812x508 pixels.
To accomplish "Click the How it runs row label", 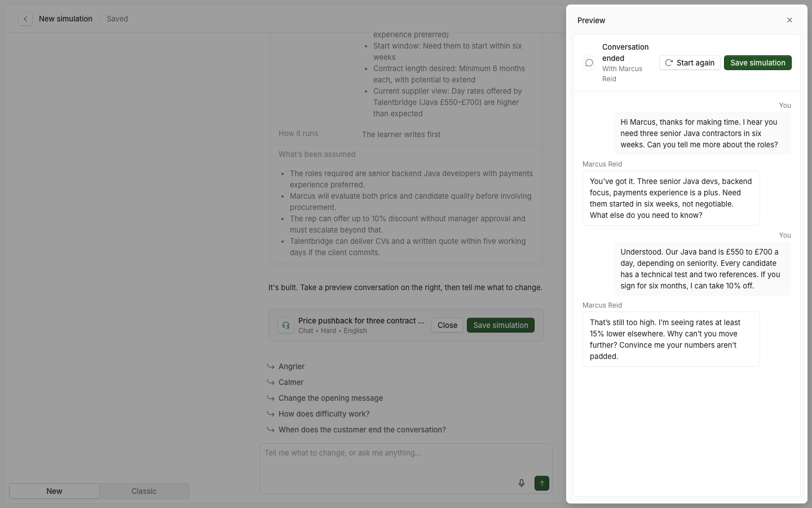I will pyautogui.click(x=298, y=134).
